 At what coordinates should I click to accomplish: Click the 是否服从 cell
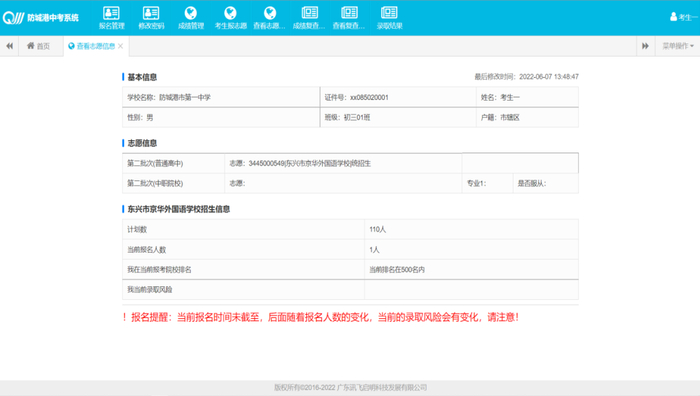(x=546, y=183)
